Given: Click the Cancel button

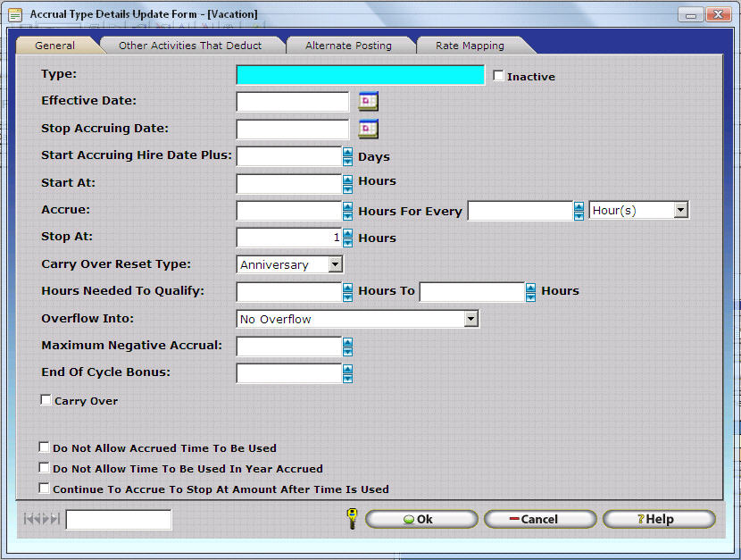Looking at the screenshot, I should coord(540,519).
